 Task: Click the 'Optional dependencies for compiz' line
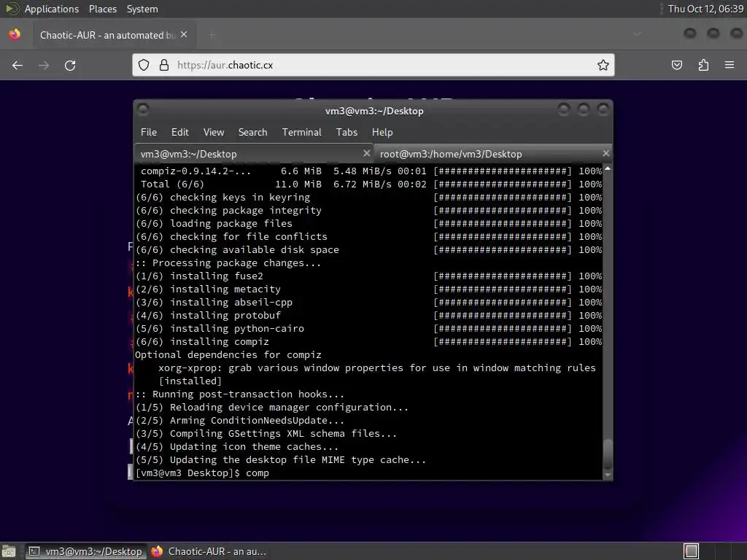point(228,355)
